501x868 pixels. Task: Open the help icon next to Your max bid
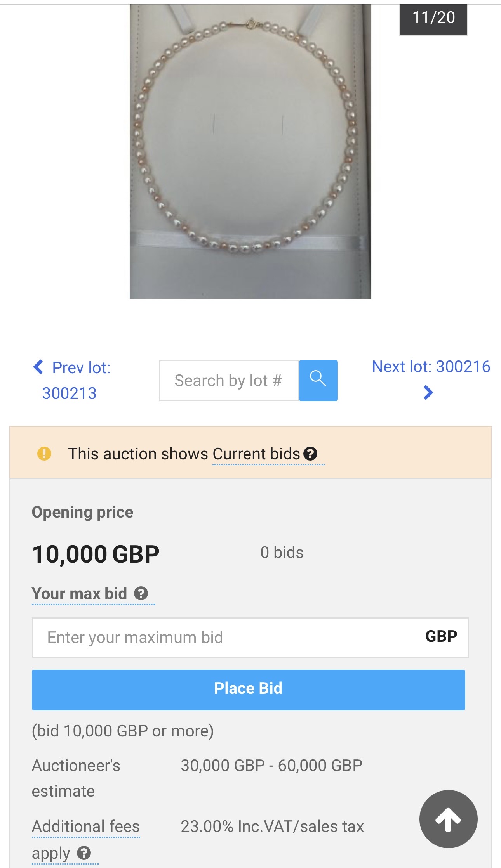click(x=141, y=593)
